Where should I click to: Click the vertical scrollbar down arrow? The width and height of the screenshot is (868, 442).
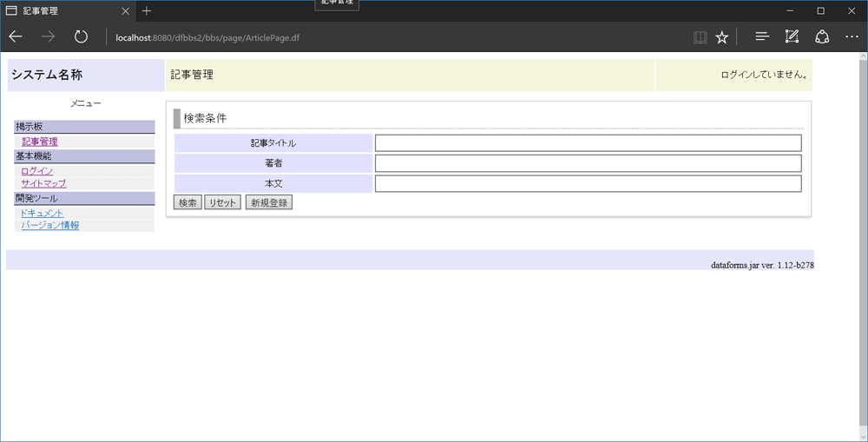pyautogui.click(x=863, y=437)
